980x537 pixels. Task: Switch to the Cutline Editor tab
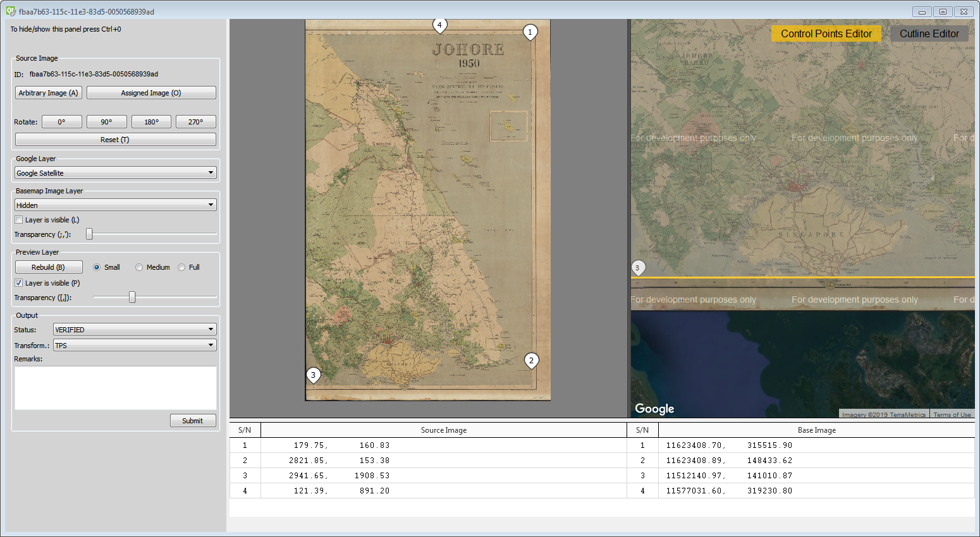click(x=929, y=33)
